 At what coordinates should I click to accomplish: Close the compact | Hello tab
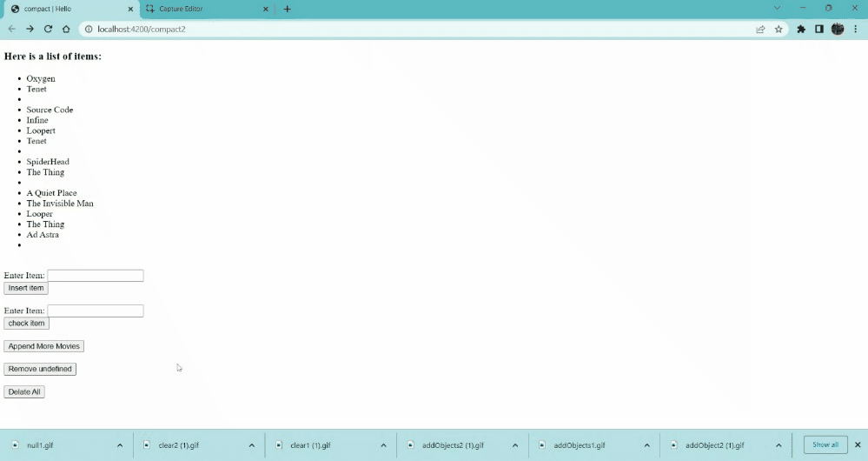[x=130, y=9]
